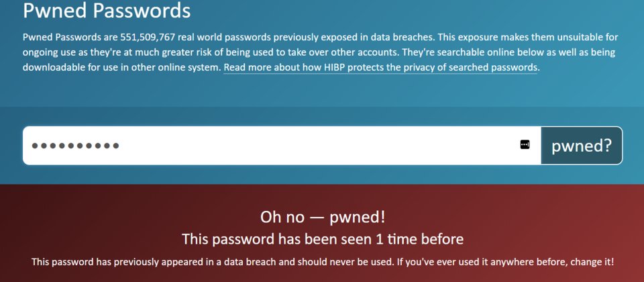Click the password manager icon inside the field
Viewport: 644px width, 282px height.
[525, 144]
